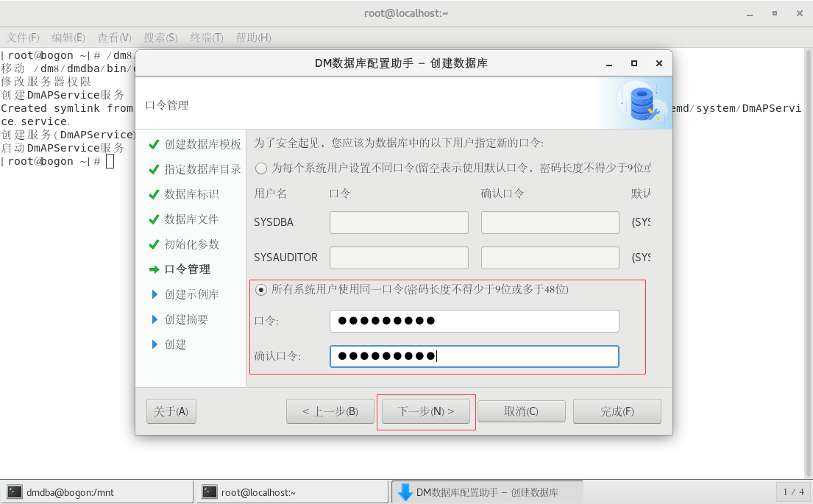Click the 完成(F) button
The height and width of the screenshot is (504, 813).
tap(617, 411)
